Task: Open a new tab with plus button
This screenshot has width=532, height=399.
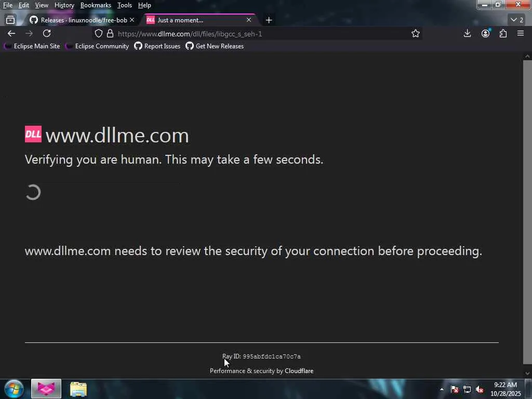Action: [269, 20]
